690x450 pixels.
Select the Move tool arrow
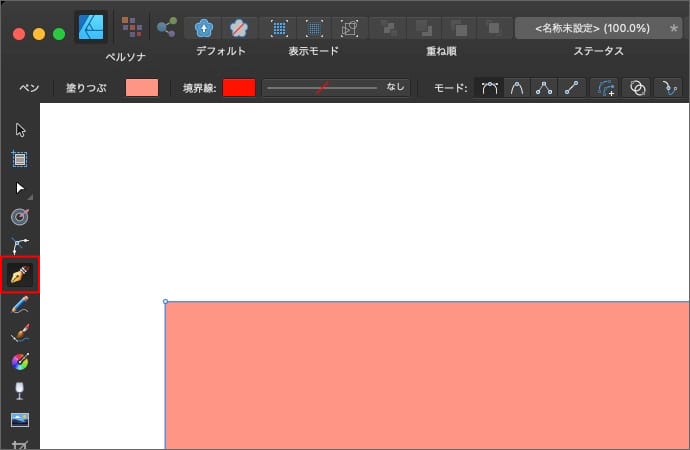[x=20, y=130]
